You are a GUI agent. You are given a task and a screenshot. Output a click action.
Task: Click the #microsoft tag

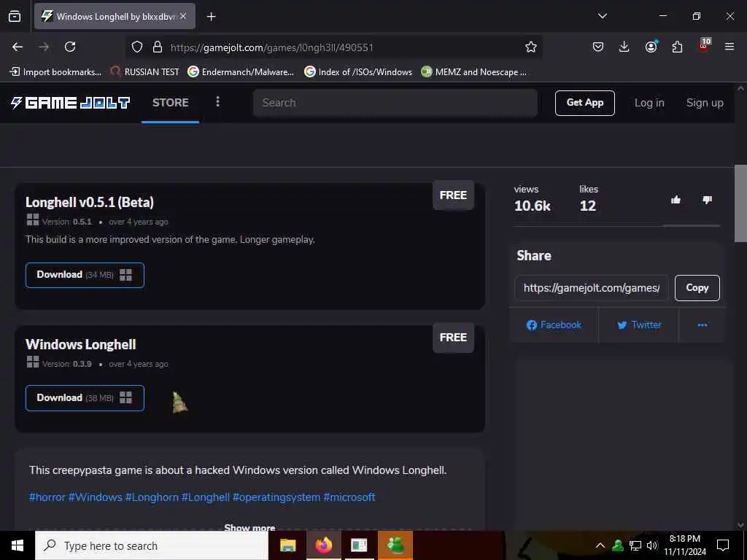point(349,497)
